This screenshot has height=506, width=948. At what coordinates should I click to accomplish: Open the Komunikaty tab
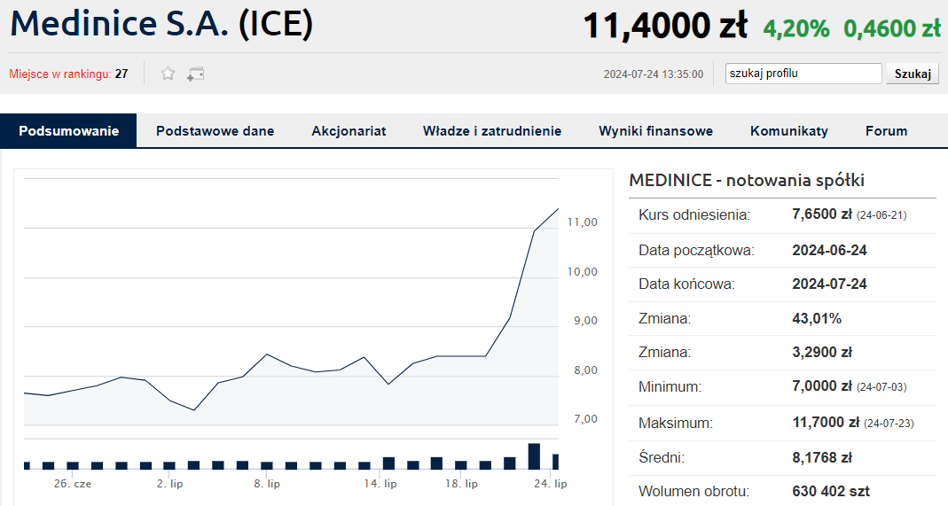pos(789,131)
